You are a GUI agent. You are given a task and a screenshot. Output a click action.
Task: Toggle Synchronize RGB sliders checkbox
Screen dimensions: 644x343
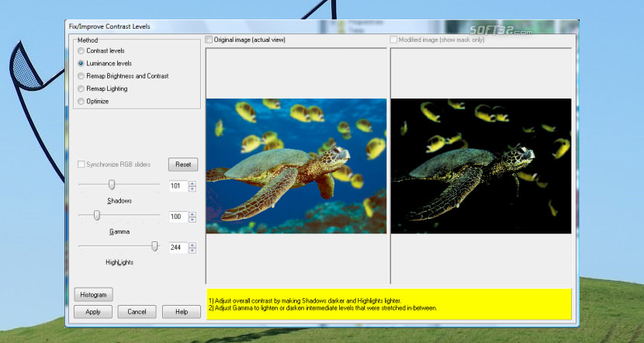pyautogui.click(x=81, y=165)
